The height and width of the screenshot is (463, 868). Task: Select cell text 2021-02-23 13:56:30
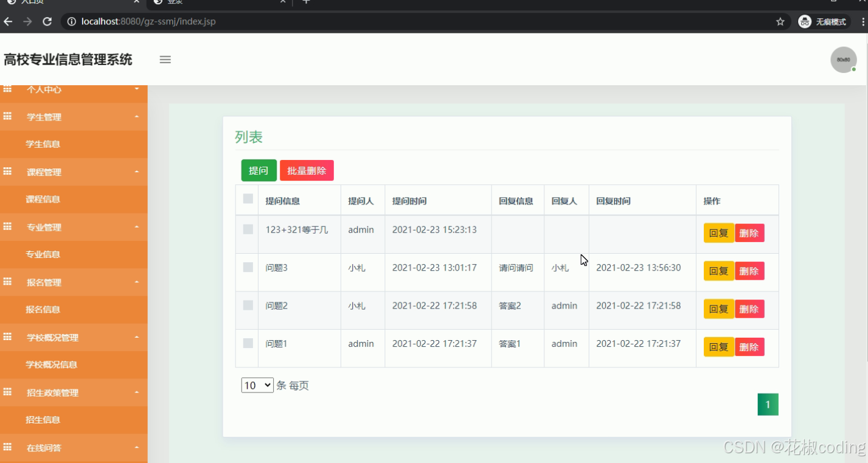click(x=638, y=268)
